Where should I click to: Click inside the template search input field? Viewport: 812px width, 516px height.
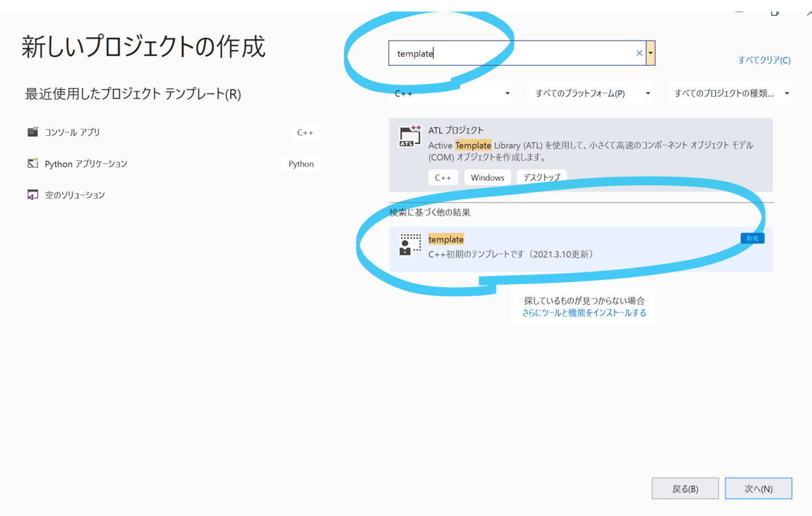[507, 53]
